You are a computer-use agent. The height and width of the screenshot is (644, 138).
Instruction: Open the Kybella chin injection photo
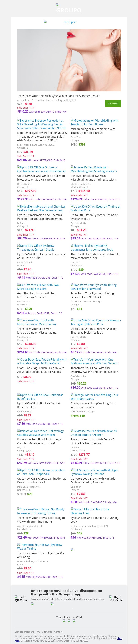click(x=69, y=60)
